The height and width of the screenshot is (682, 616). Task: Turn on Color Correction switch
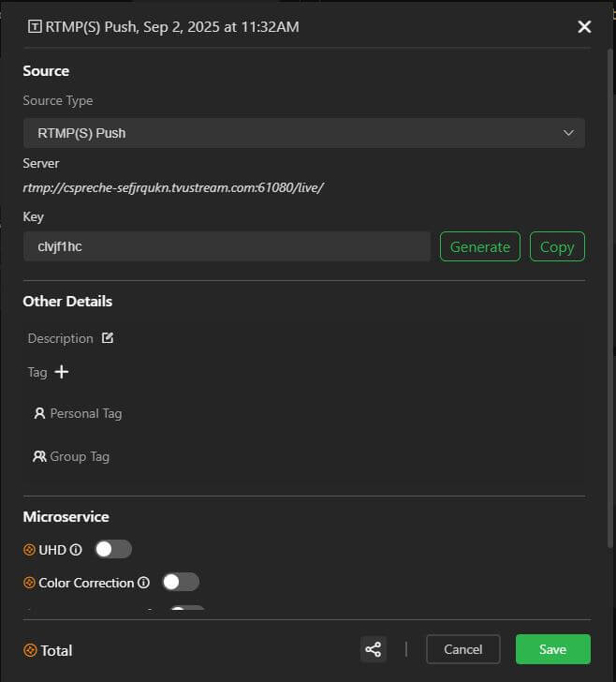point(181,582)
